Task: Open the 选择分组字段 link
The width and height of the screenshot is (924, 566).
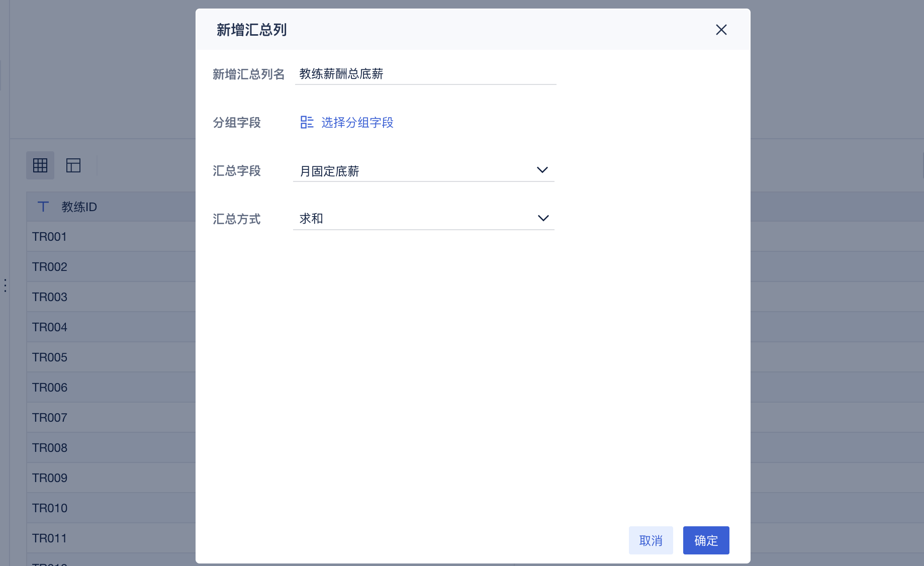Action: (357, 122)
